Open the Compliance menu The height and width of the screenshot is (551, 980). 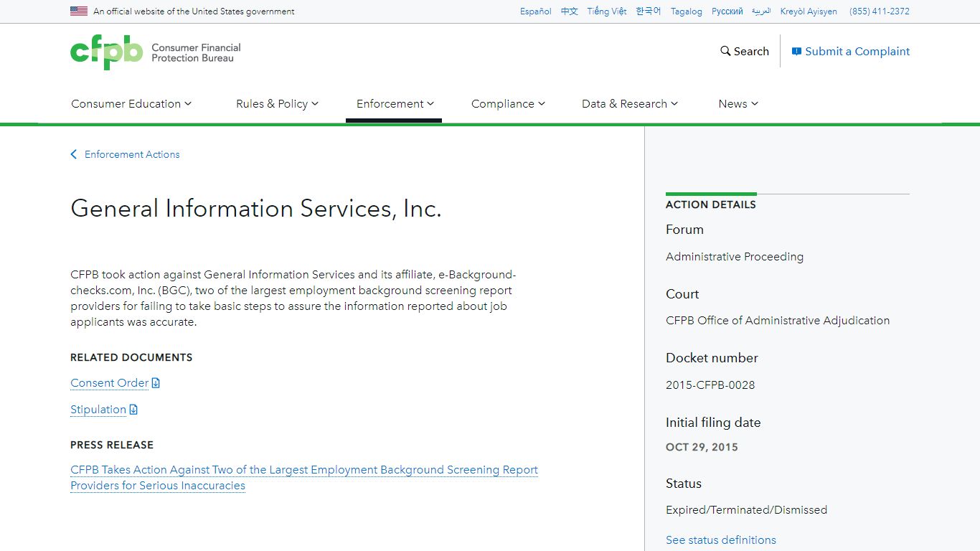click(508, 104)
